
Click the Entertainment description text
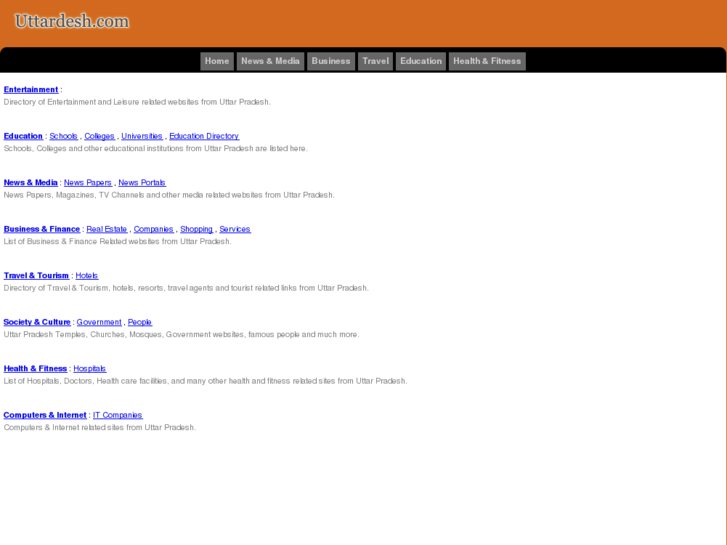[137, 102]
